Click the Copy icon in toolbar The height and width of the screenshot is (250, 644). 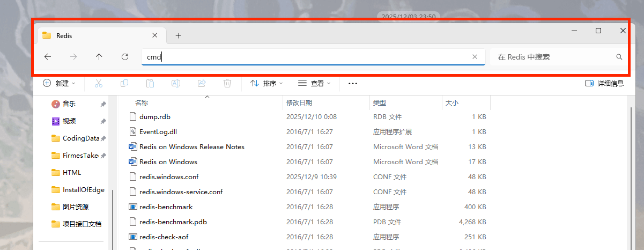point(124,83)
